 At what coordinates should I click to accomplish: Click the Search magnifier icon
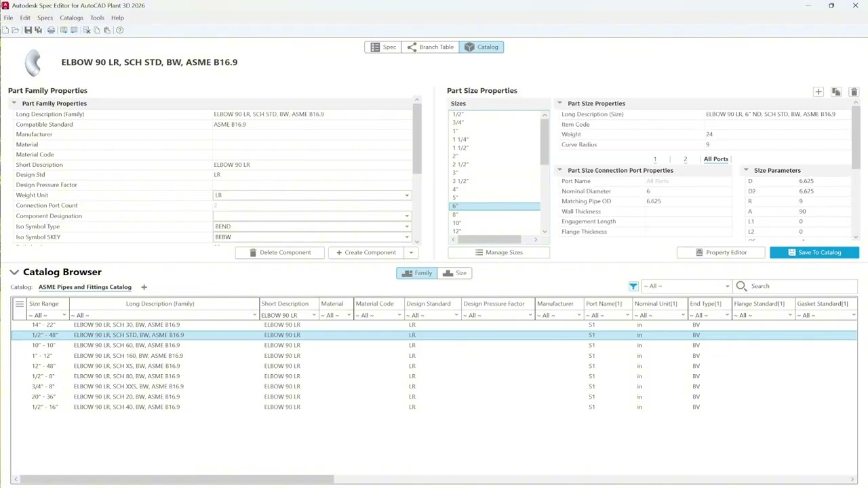coord(742,286)
